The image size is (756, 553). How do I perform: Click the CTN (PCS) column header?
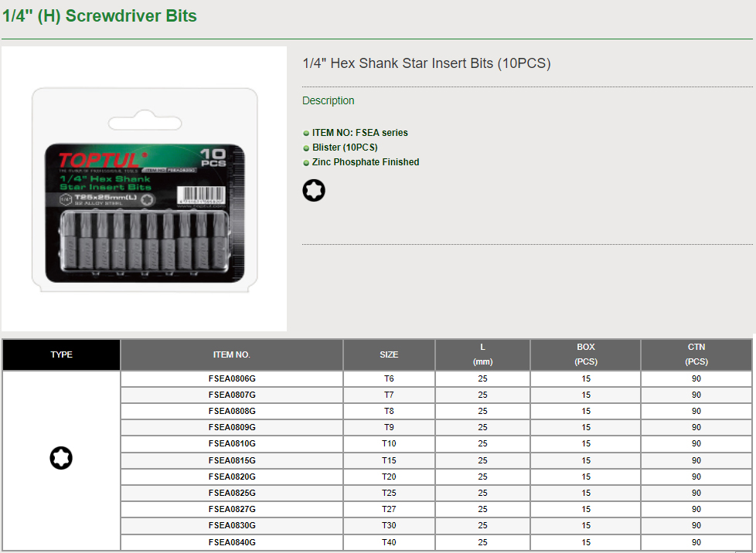(x=696, y=355)
